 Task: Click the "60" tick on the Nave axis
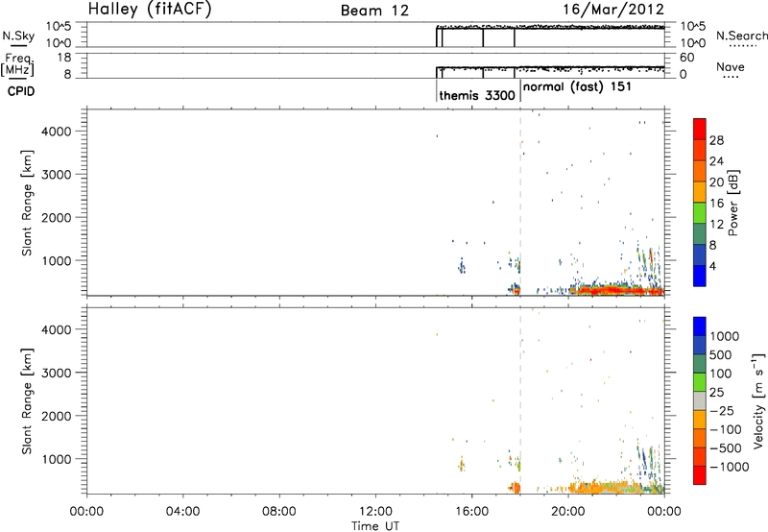686,58
